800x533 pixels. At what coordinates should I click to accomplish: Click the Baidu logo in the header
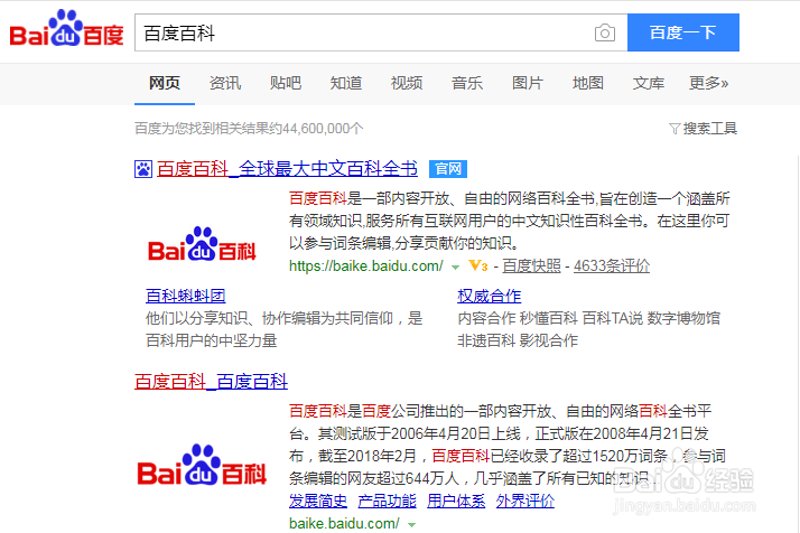tap(66, 29)
